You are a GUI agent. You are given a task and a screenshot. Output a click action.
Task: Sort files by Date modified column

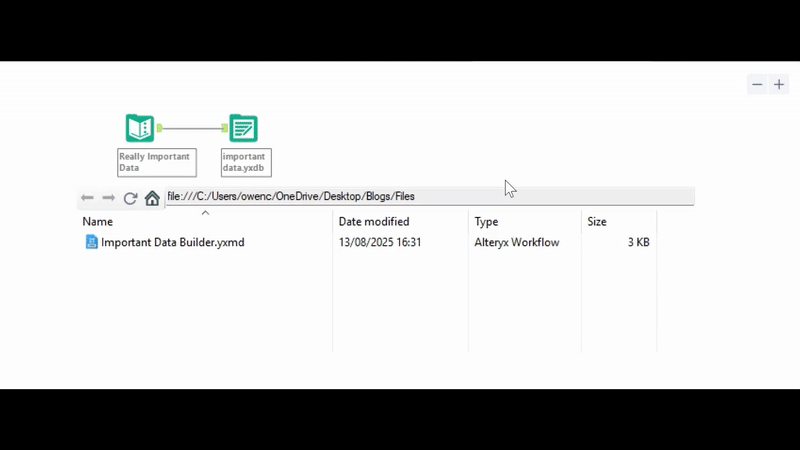(x=374, y=221)
